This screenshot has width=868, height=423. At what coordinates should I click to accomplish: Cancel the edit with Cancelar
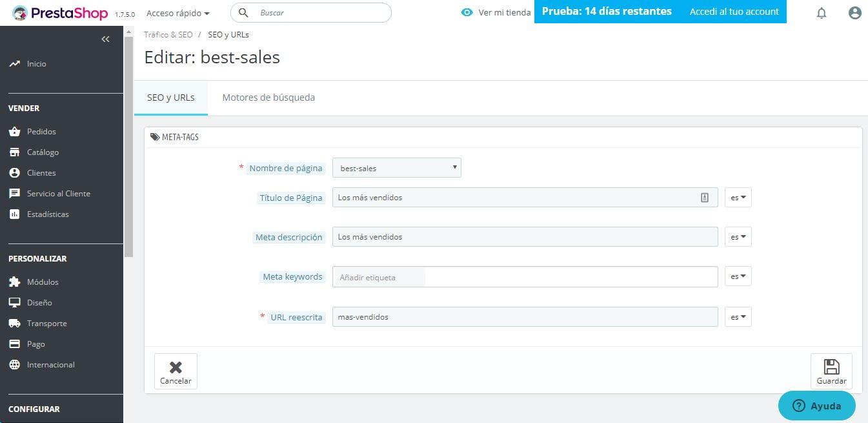coord(175,370)
